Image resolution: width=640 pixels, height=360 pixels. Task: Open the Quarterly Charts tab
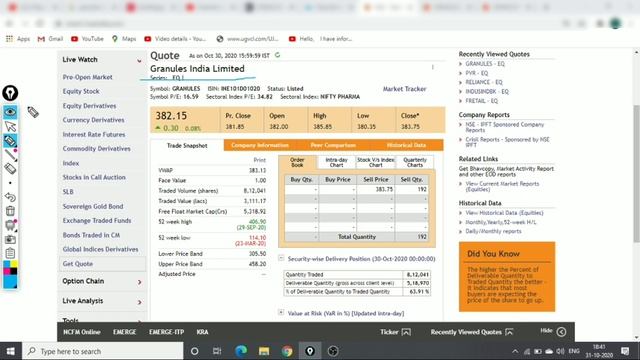415,162
